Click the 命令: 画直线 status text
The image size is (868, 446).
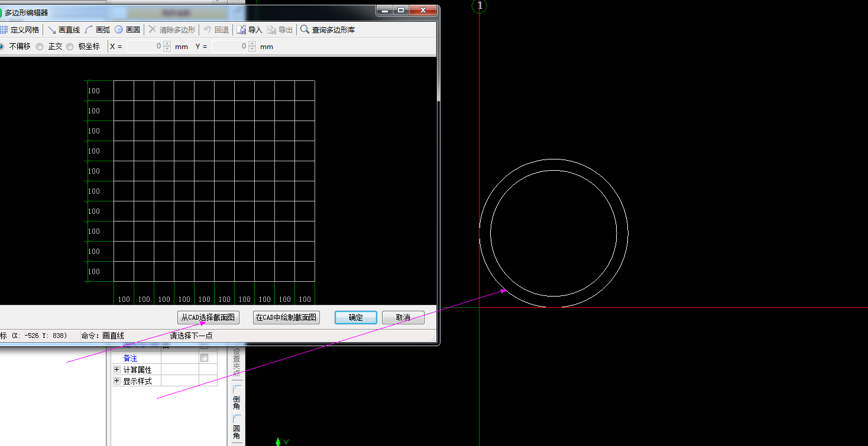(x=103, y=336)
